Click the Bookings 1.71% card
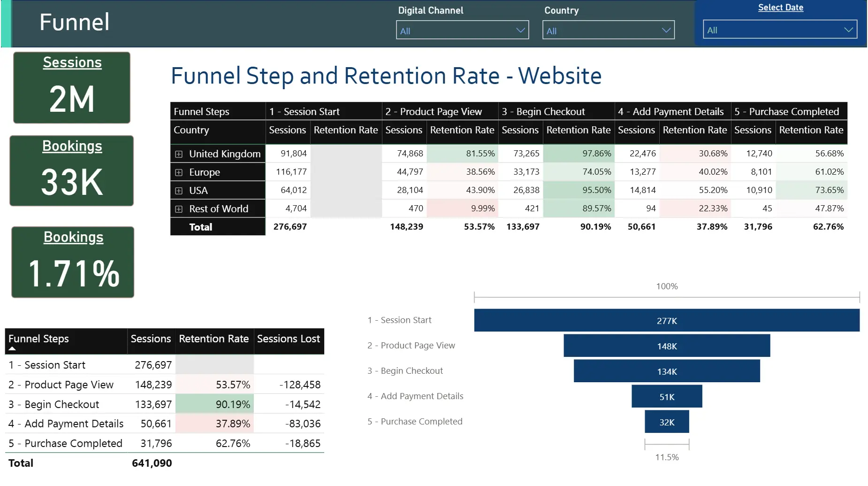868x486 pixels. (x=73, y=262)
